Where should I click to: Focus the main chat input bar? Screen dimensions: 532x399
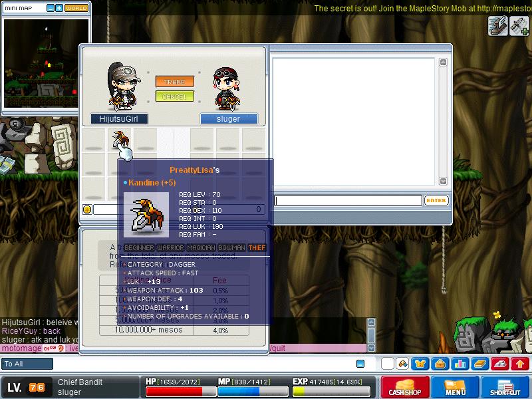click(203, 364)
